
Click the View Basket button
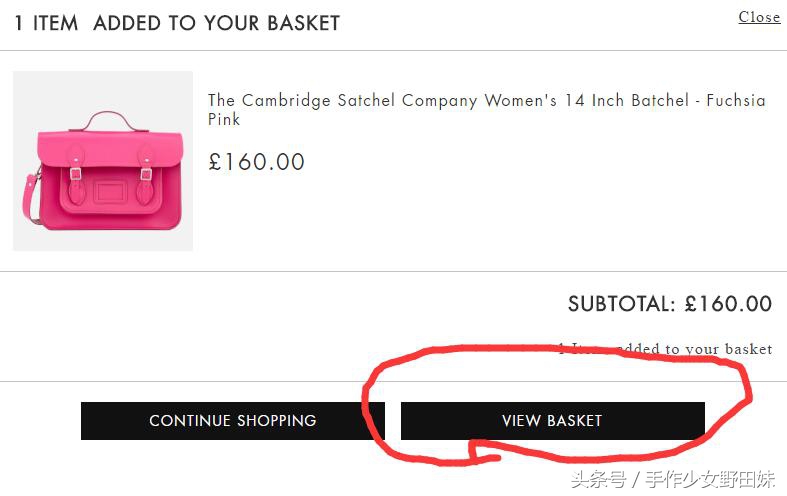(x=552, y=421)
